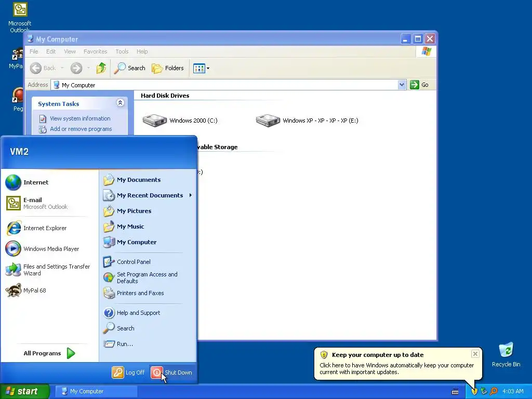This screenshot has height=399, width=532.
Task: Select the Recycle Bin desktop icon
Action: click(506, 354)
